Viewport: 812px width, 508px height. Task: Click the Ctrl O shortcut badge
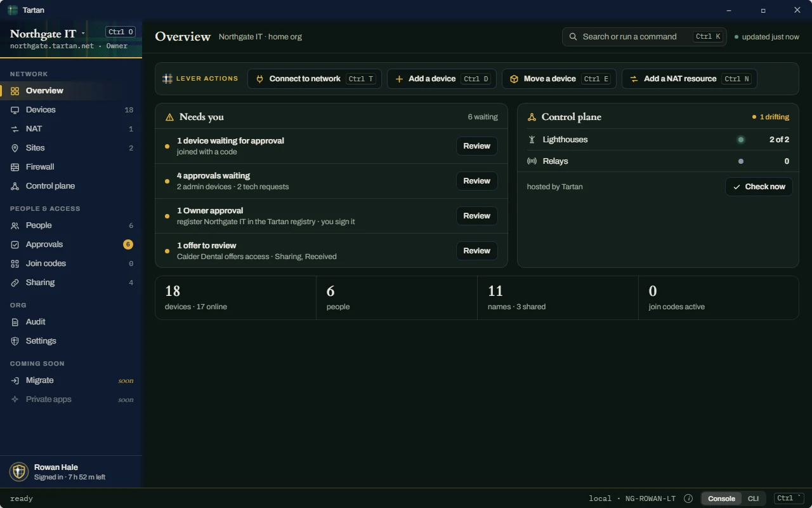coord(121,32)
